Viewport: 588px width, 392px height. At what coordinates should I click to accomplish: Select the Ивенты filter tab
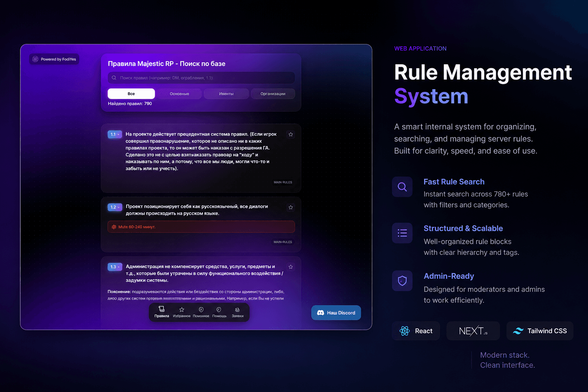point(226,94)
